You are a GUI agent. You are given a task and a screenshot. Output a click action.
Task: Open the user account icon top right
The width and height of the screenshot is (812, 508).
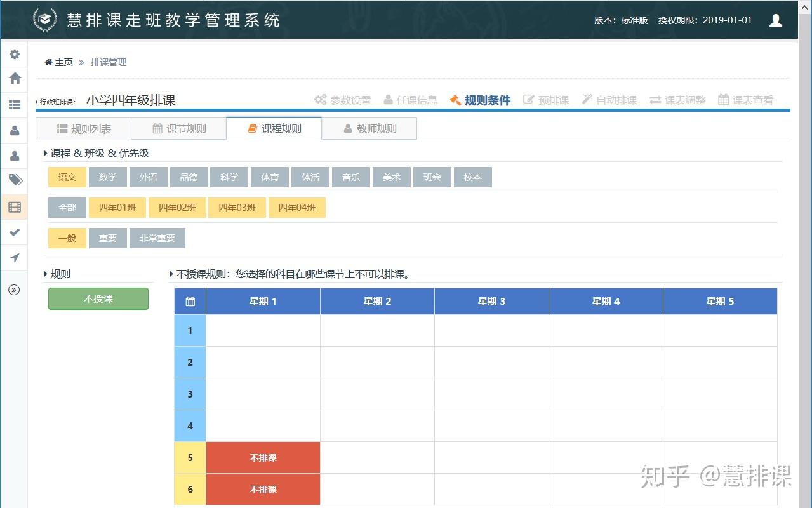coord(775,20)
